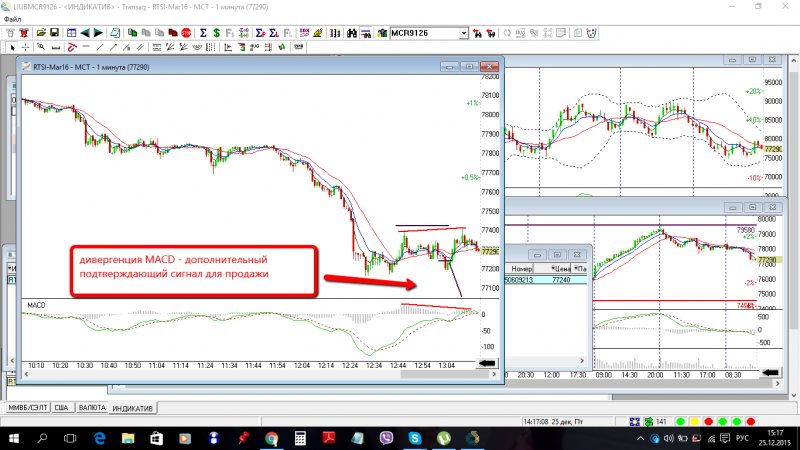Click the table grid toolbar icon
Image resolution: width=800 pixels, height=450 pixels.
(71, 33)
